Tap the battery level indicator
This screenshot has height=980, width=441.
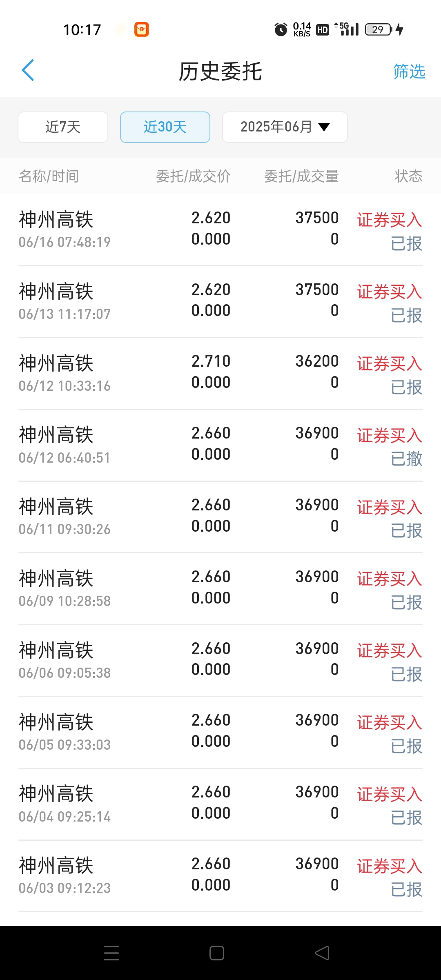378,29
